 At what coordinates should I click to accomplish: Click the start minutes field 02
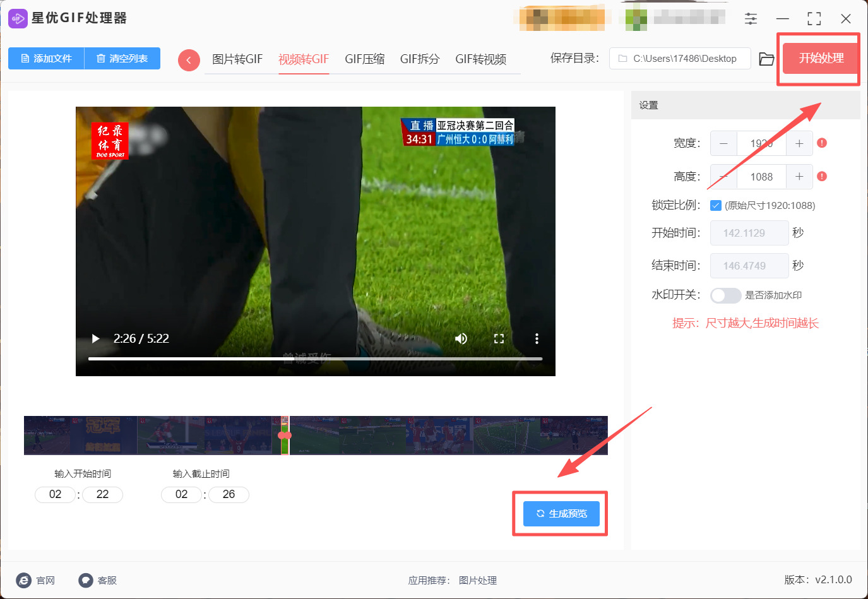tap(56, 494)
